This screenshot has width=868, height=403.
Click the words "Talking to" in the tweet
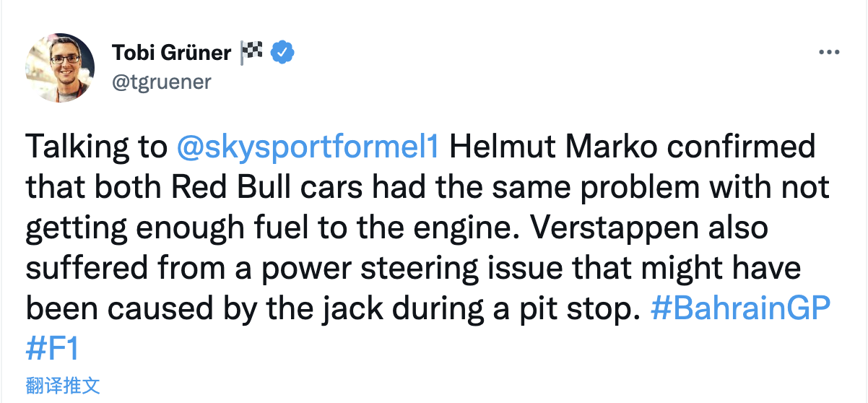pyautogui.click(x=97, y=147)
